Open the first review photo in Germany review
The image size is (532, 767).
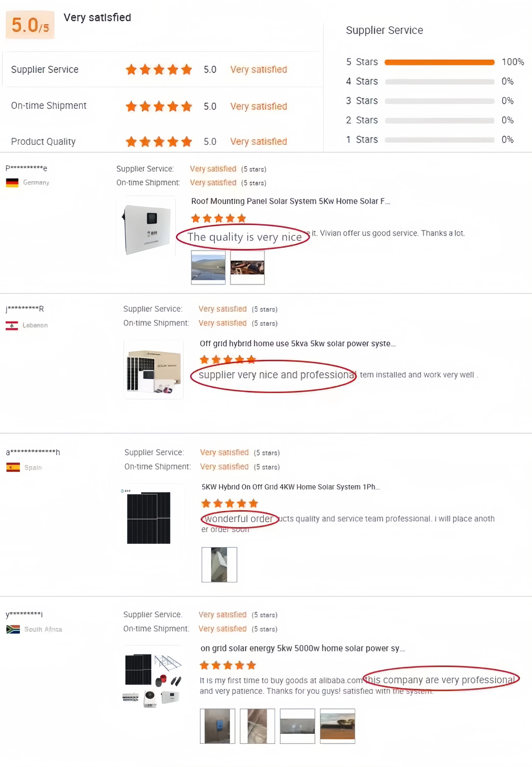click(208, 267)
